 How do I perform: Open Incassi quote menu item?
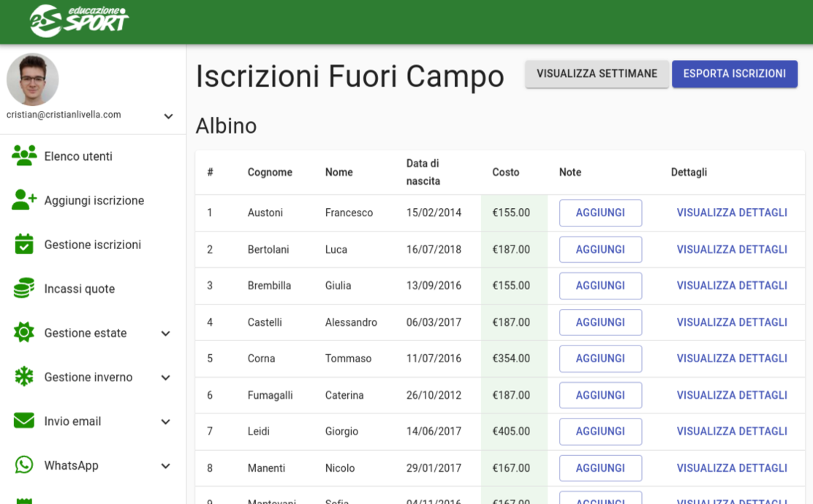point(79,289)
